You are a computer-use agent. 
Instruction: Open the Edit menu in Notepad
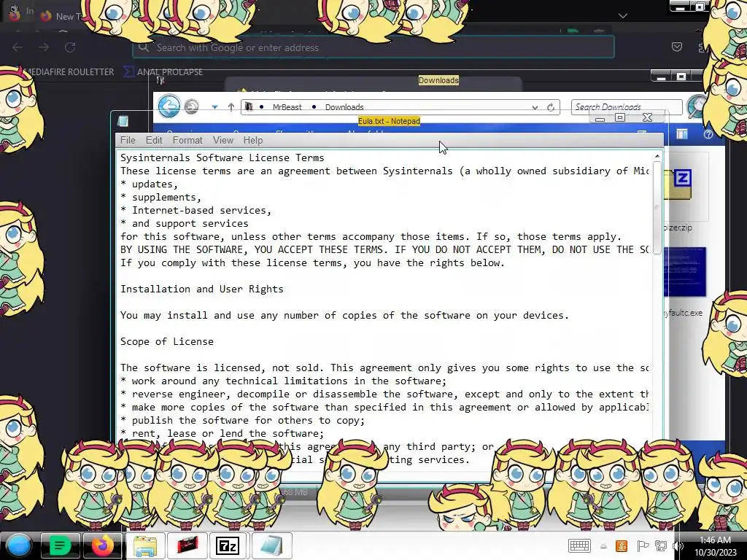(154, 141)
